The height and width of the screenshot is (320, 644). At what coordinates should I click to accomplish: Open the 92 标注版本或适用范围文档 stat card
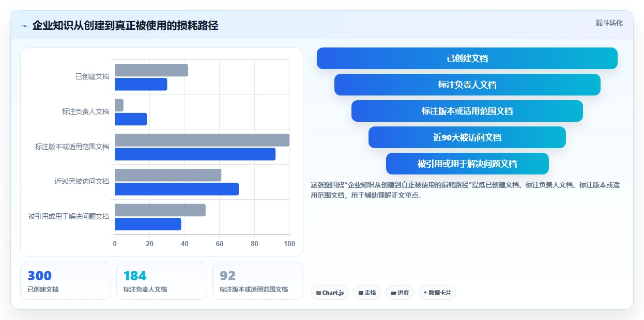(258, 281)
